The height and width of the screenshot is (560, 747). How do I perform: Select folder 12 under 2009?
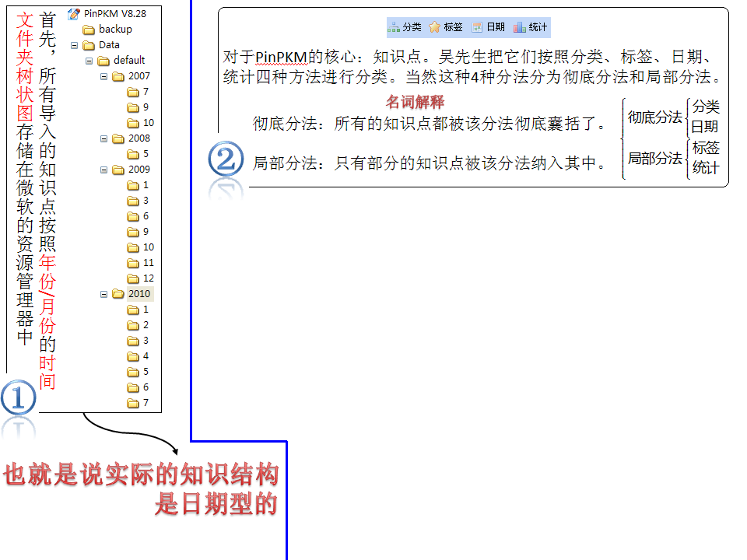pos(148,278)
